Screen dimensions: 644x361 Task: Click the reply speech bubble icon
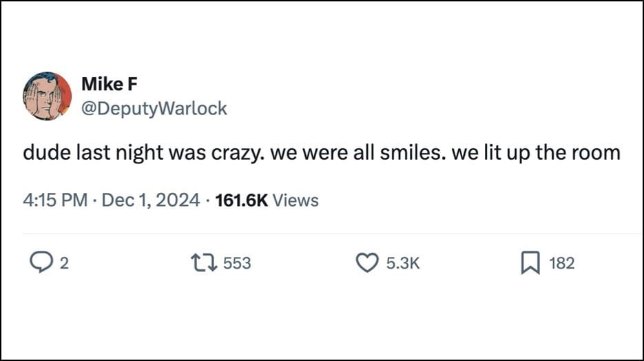42,262
